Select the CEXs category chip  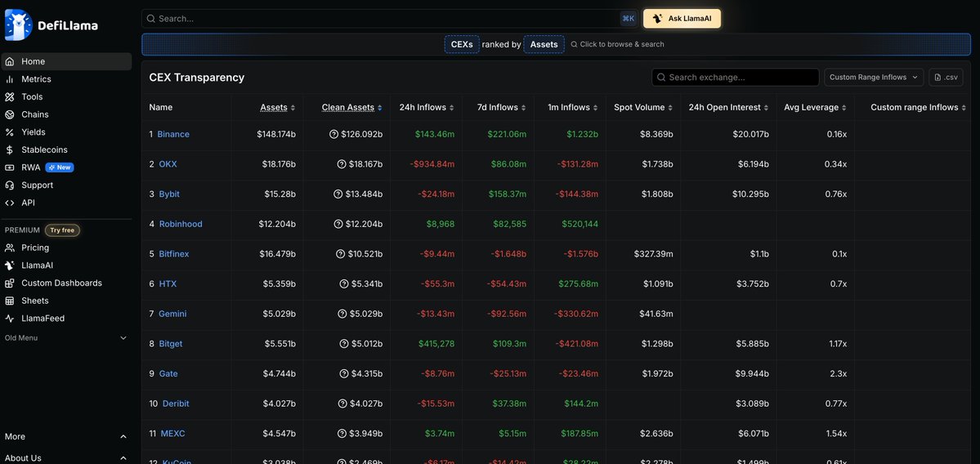pyautogui.click(x=462, y=44)
